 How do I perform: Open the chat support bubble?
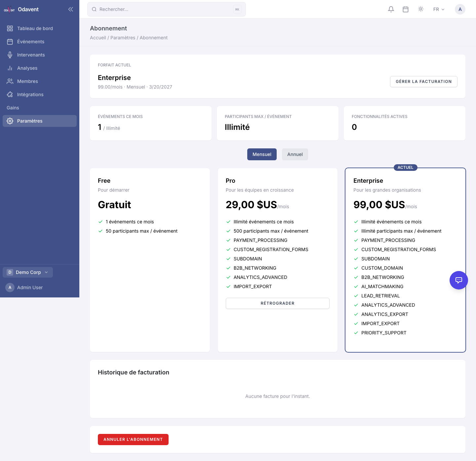click(x=459, y=280)
